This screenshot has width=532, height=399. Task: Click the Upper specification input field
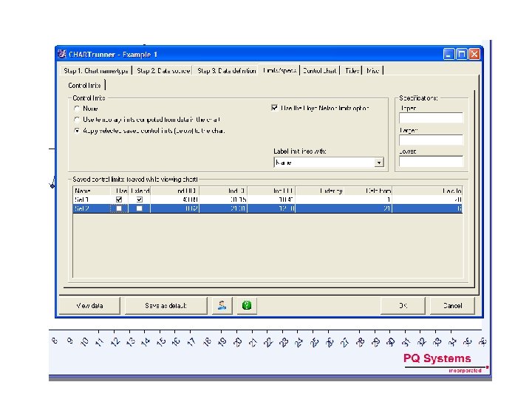(x=431, y=117)
